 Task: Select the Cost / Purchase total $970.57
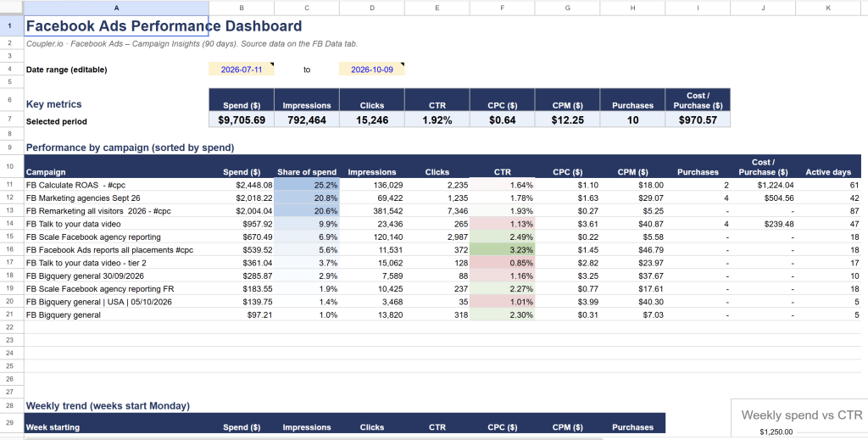coord(698,120)
